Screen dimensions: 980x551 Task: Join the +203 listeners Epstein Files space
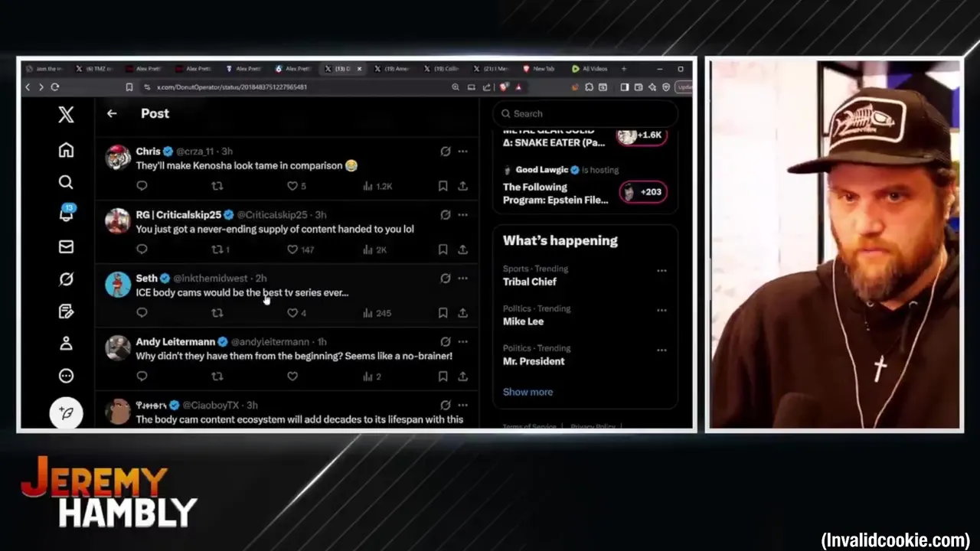643,192
